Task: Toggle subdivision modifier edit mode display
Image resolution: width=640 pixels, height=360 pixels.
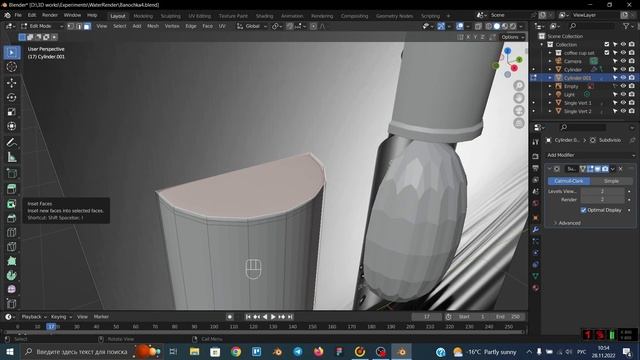Action: pos(590,169)
